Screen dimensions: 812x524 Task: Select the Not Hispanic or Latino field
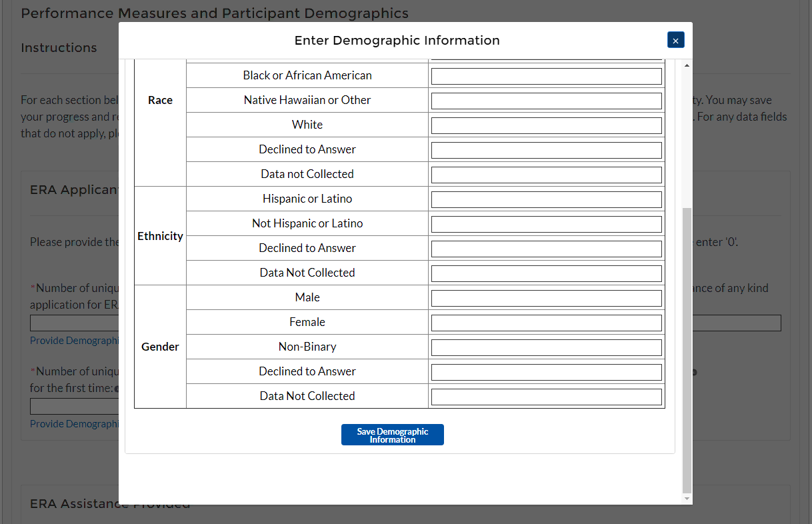tap(546, 224)
